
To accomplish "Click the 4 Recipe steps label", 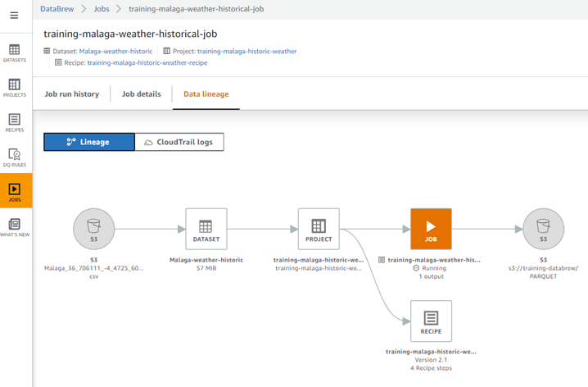I will pos(432,368).
